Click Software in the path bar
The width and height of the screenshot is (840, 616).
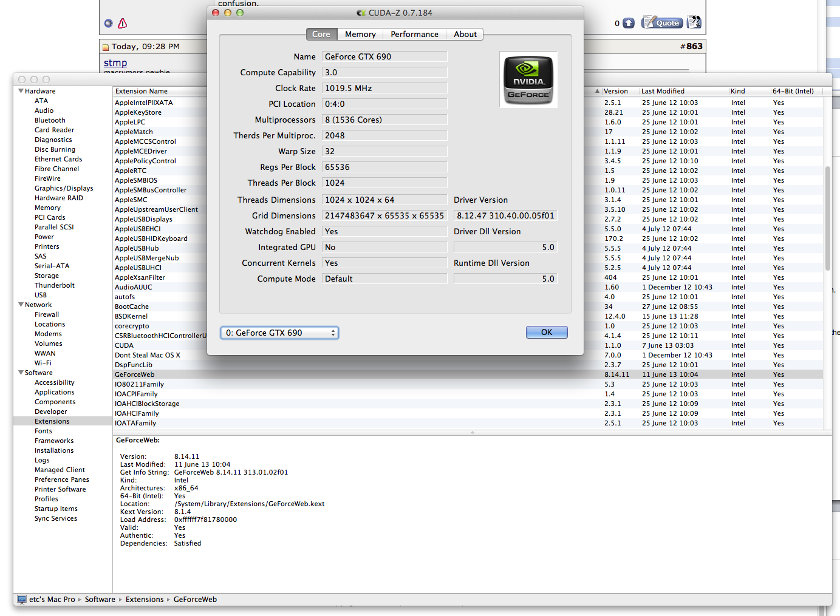point(100,599)
